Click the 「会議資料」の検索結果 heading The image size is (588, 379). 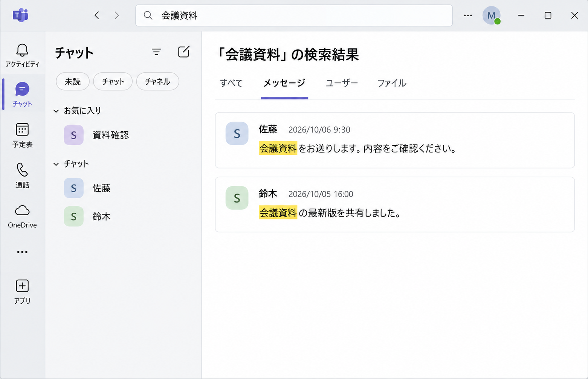(289, 55)
